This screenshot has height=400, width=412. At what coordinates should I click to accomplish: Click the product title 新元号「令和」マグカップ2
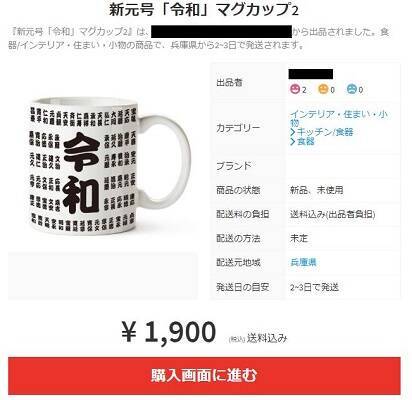204,10
